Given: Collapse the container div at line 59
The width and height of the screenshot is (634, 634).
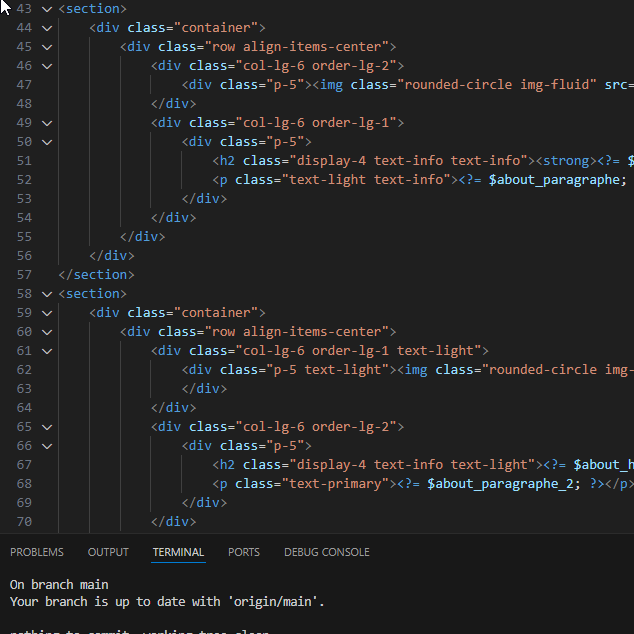Looking at the screenshot, I should 47,313.
